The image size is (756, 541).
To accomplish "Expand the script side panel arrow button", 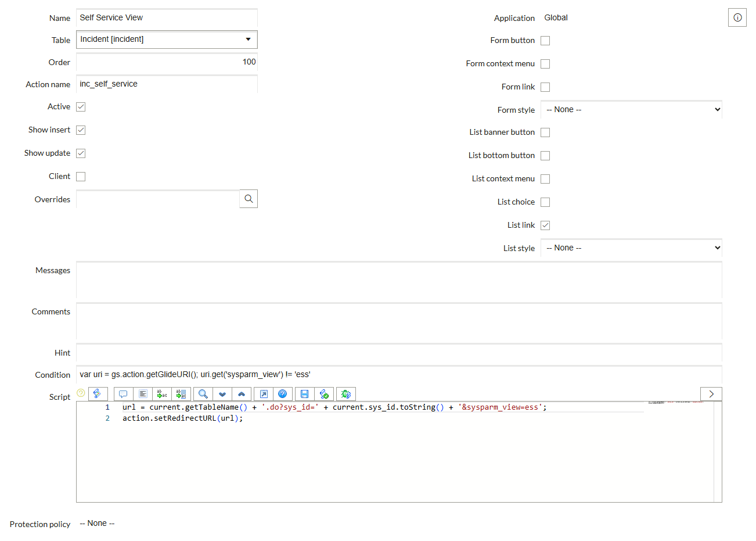I will tap(711, 394).
